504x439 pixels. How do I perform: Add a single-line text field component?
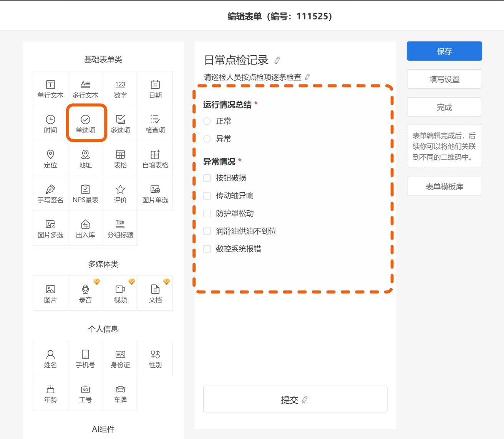point(50,89)
